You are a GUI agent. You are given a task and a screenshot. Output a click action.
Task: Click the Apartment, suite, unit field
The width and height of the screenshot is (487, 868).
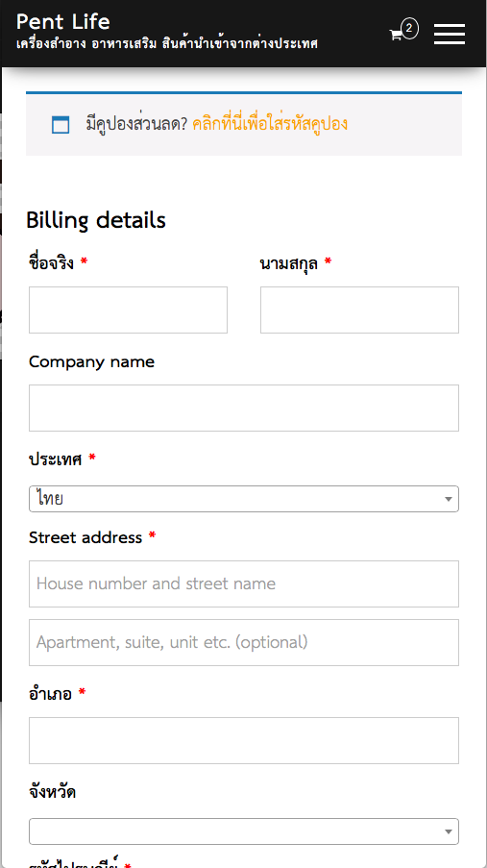244,643
